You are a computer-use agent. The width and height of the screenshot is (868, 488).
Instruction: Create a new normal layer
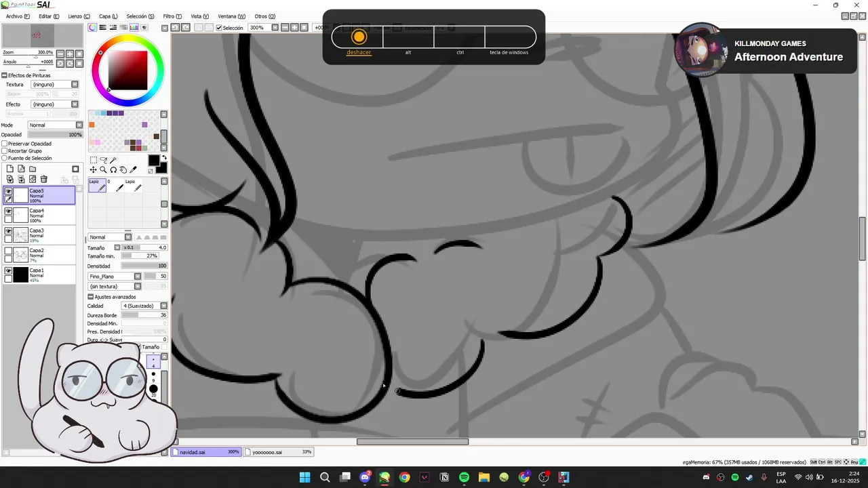(x=10, y=169)
